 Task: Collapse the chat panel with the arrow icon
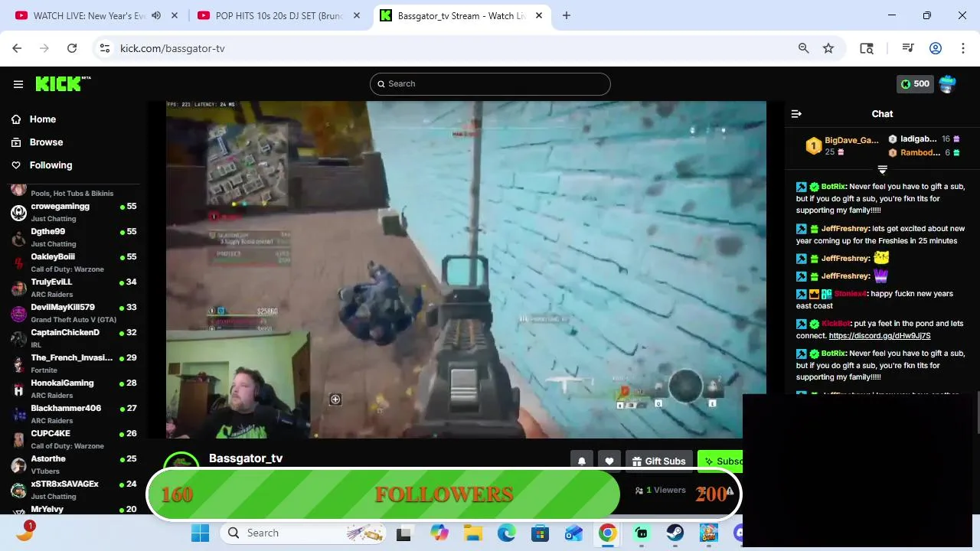tap(796, 114)
